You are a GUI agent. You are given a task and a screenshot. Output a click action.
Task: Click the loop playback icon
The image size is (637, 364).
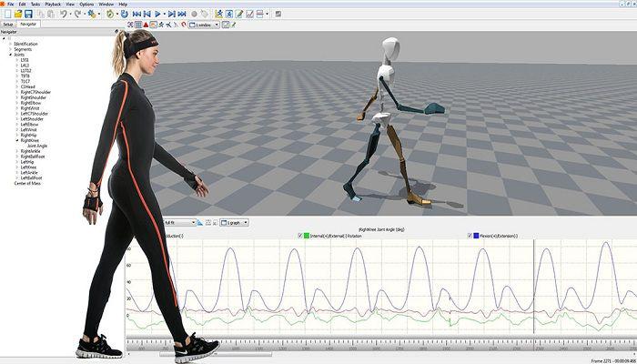tap(125, 14)
